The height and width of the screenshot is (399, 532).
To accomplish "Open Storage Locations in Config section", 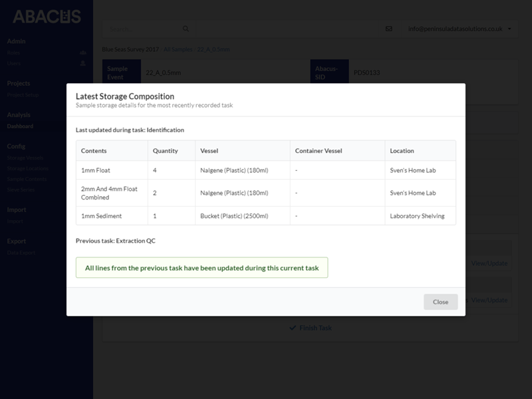I will pos(27,168).
